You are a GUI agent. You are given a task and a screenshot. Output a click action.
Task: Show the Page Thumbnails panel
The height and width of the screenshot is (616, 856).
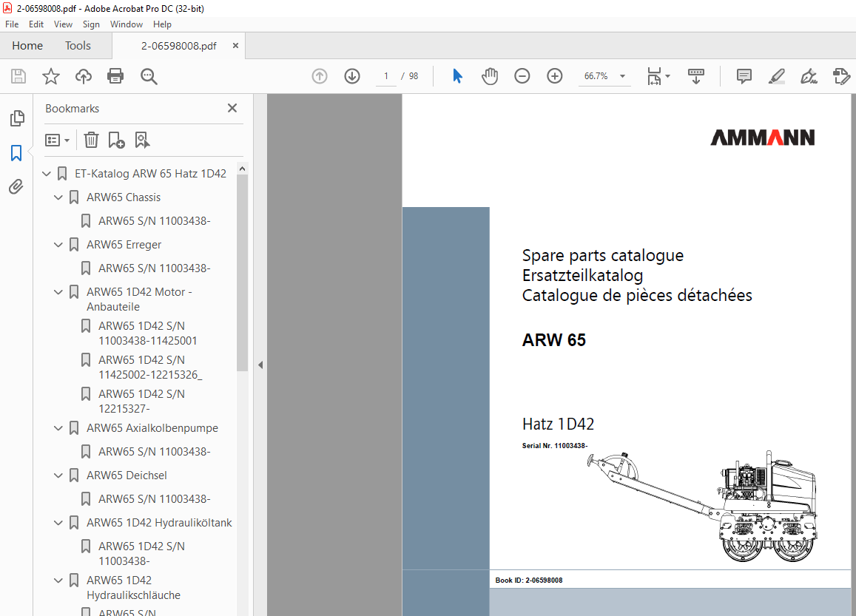click(x=17, y=118)
